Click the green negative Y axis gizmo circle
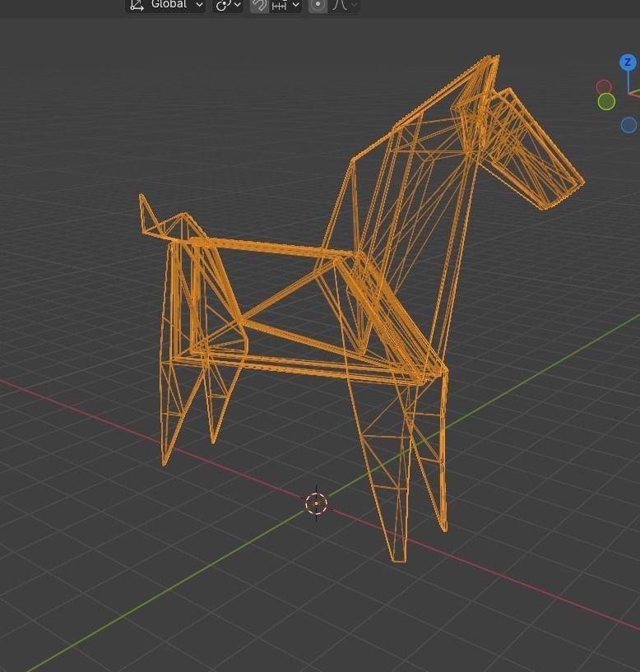Viewport: 640px width, 672px height. pos(606,102)
